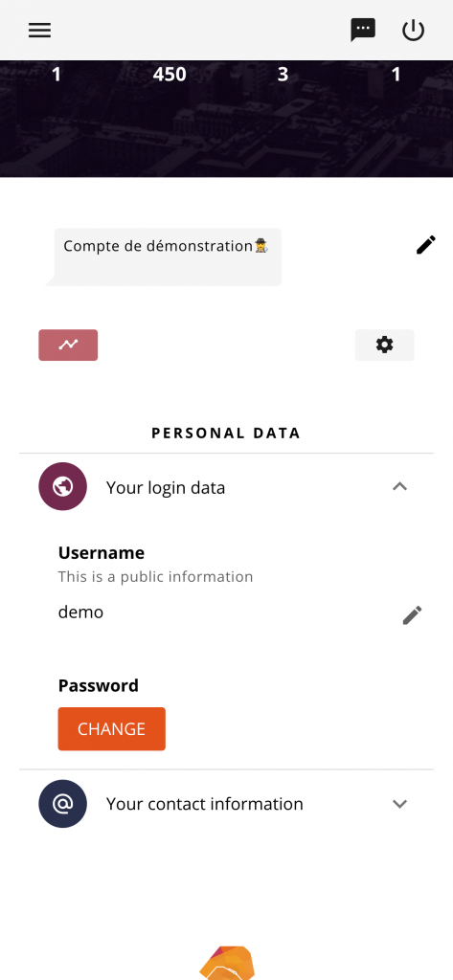The width and height of the screenshot is (453, 980).
Task: Open the hamburger menu
Action: 39,30
